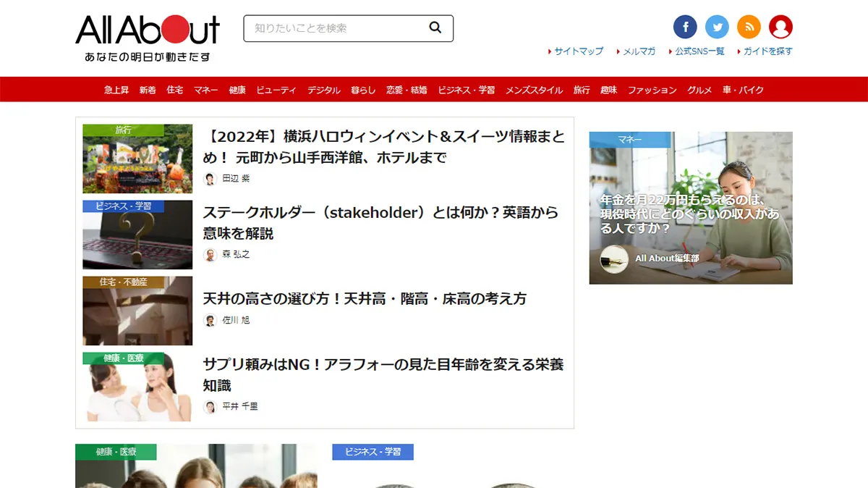Open the 急上昇 trending tab
This screenshot has height=488, width=868.
coord(116,90)
